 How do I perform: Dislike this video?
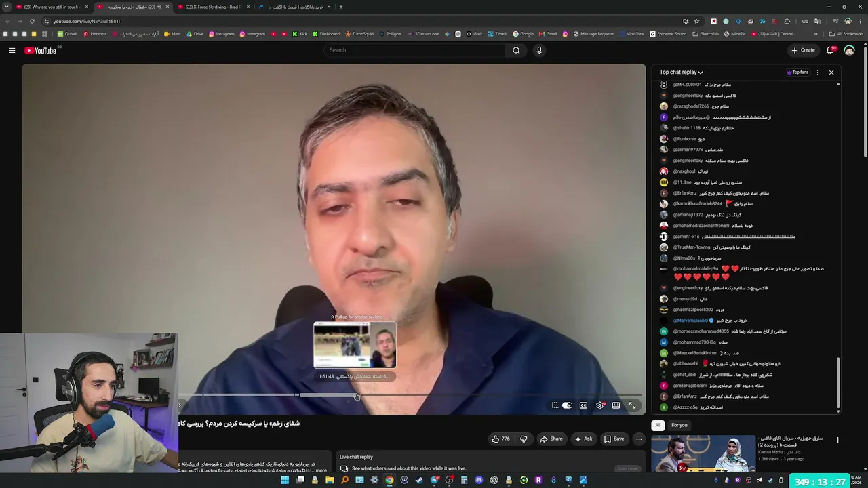point(524,439)
